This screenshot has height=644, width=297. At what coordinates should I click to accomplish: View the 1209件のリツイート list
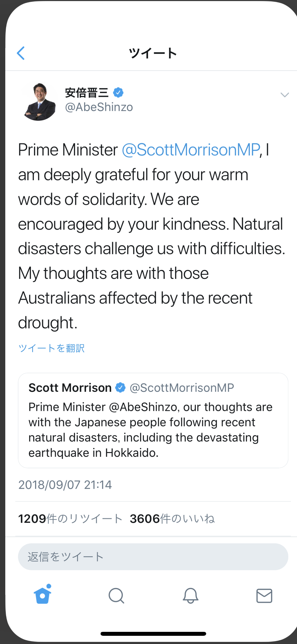(70, 519)
